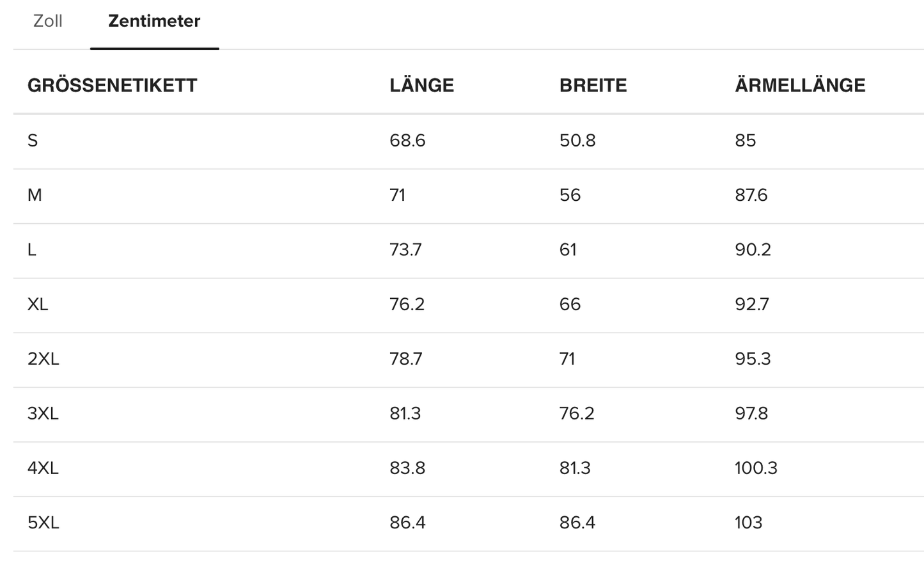Screen dimensions: 924x561
Task: Click the 4XL size label
Action: click(43, 468)
